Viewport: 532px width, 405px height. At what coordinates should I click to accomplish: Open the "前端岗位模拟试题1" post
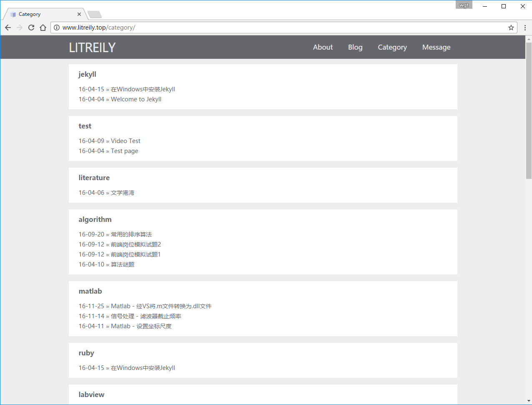click(x=136, y=254)
